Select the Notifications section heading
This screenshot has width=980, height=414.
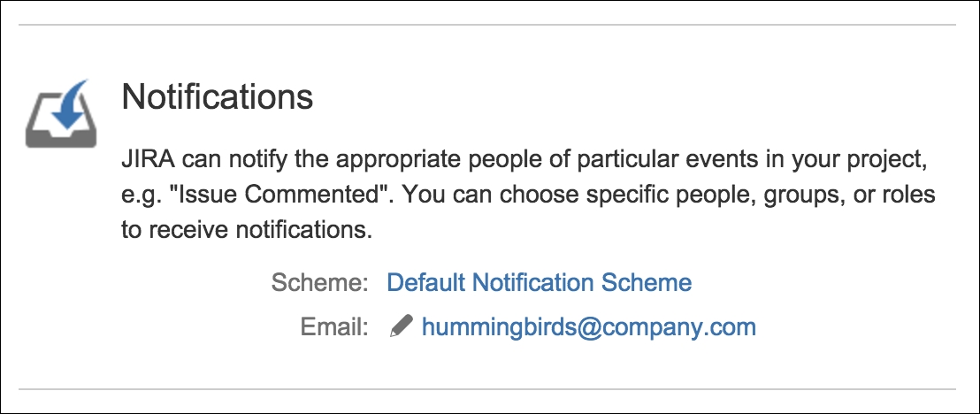click(218, 97)
